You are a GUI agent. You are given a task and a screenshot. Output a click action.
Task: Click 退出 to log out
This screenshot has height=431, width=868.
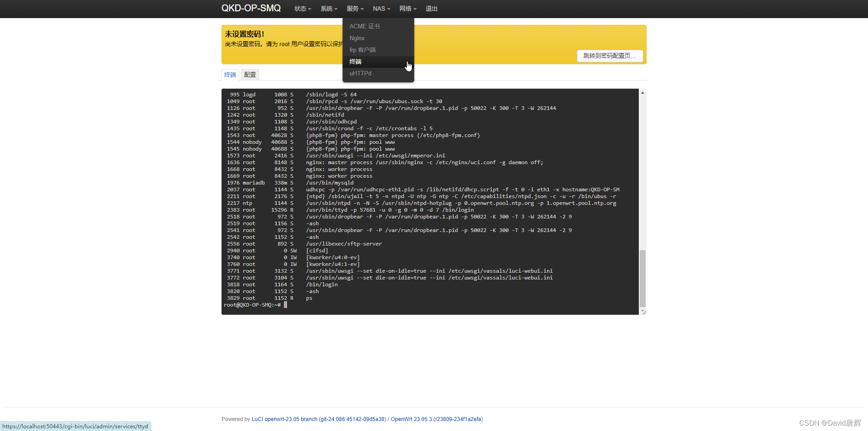click(431, 9)
